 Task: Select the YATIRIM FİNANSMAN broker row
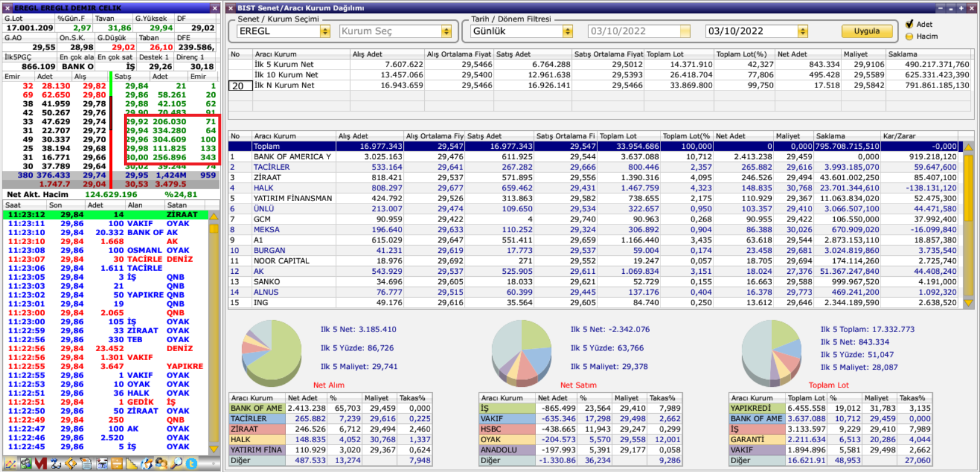click(594, 198)
